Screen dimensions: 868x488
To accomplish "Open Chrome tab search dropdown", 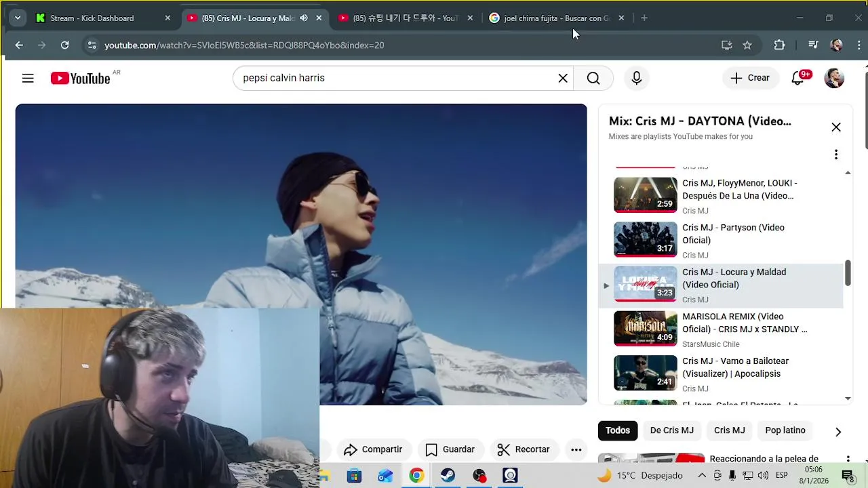I will click(18, 18).
